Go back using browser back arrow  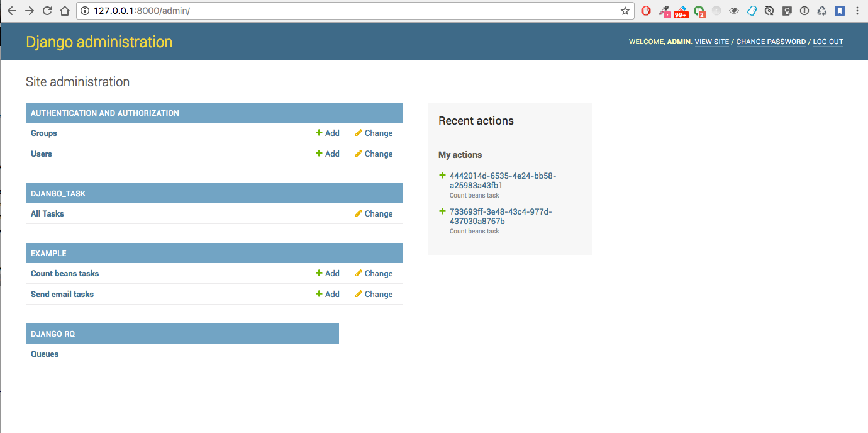[12, 11]
